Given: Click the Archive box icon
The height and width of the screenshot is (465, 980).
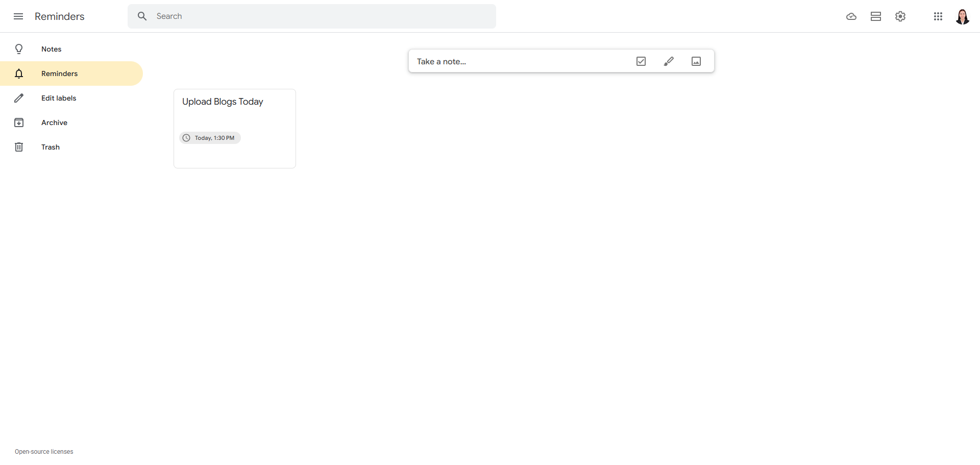Looking at the screenshot, I should pos(19,123).
